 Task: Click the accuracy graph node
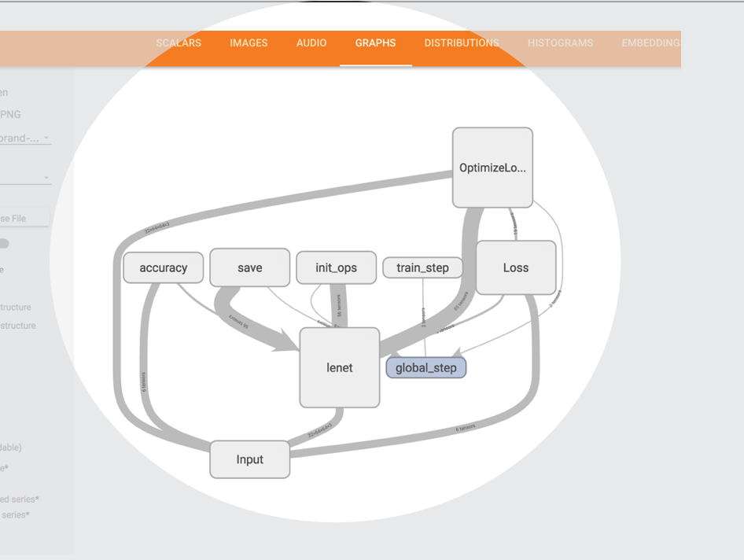tap(164, 268)
